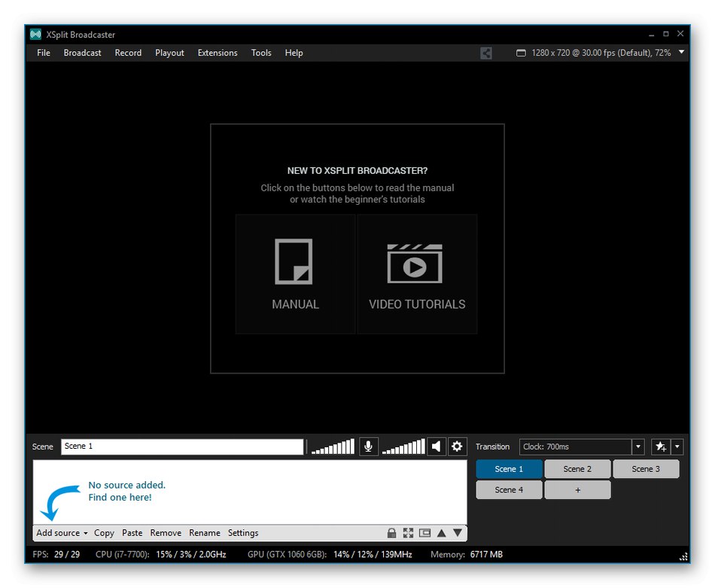Open source Settings in toolbar
This screenshot has width=715, height=588.
click(x=243, y=533)
